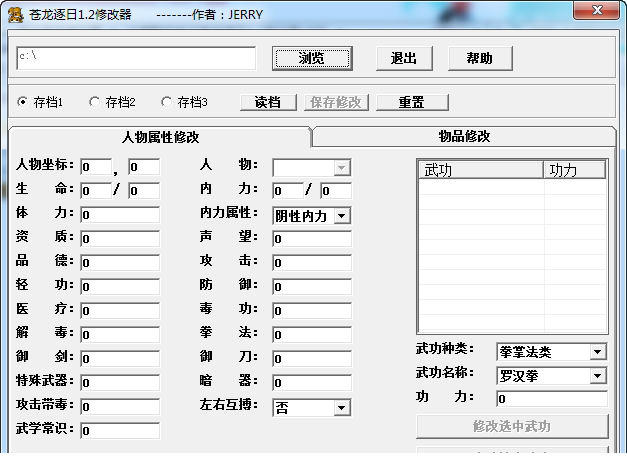
Task: Click the file path input field
Action: click(136, 58)
